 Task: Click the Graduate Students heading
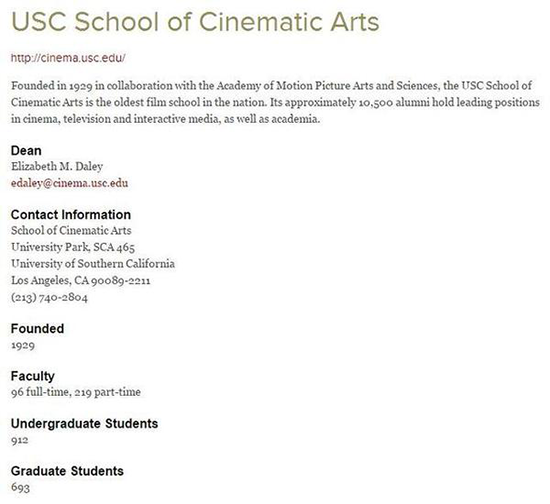[x=67, y=471]
